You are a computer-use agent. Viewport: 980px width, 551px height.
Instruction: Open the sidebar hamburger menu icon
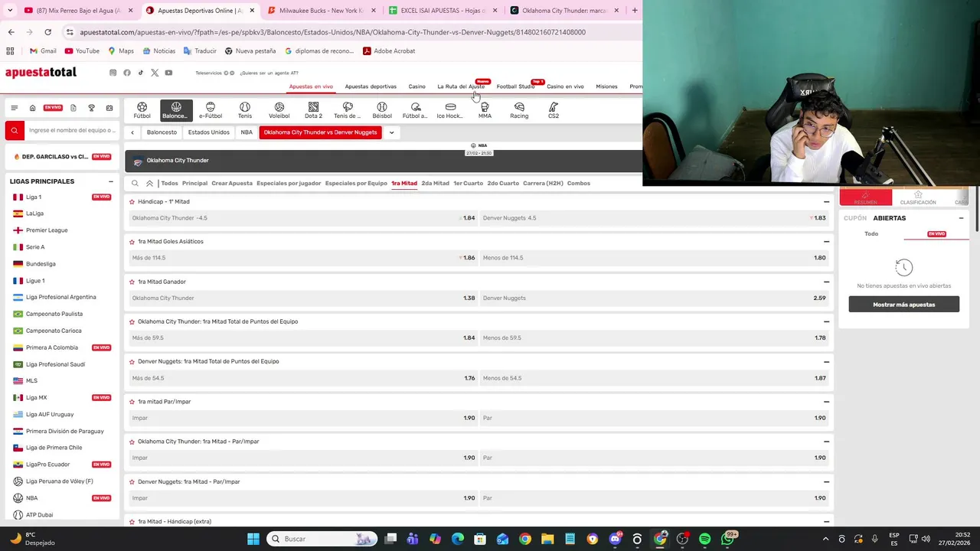tap(14, 108)
